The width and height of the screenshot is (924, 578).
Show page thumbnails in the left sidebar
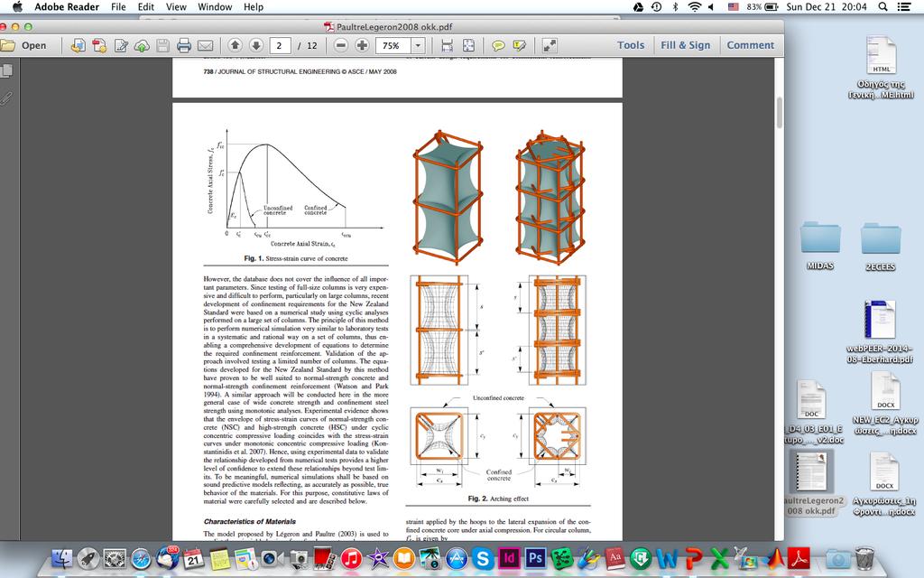(x=6, y=71)
